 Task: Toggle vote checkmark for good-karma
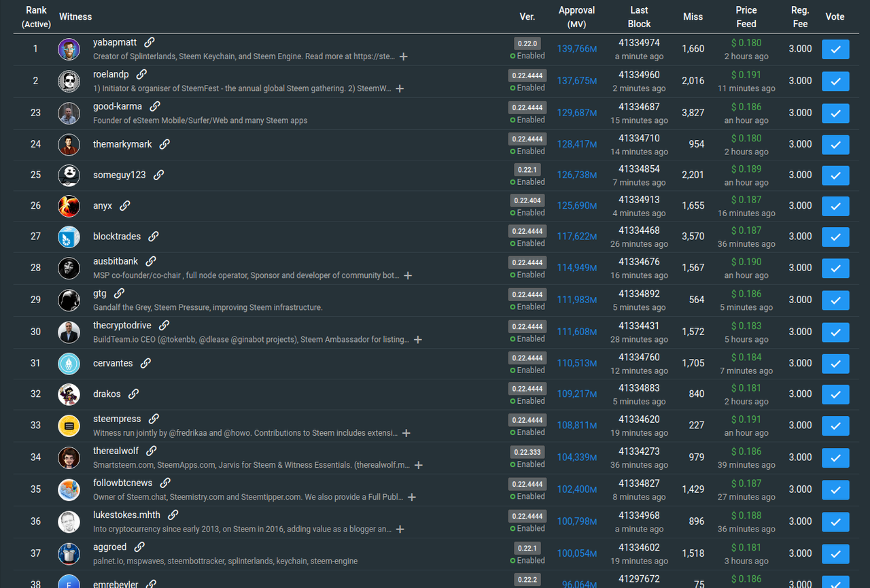pos(835,113)
